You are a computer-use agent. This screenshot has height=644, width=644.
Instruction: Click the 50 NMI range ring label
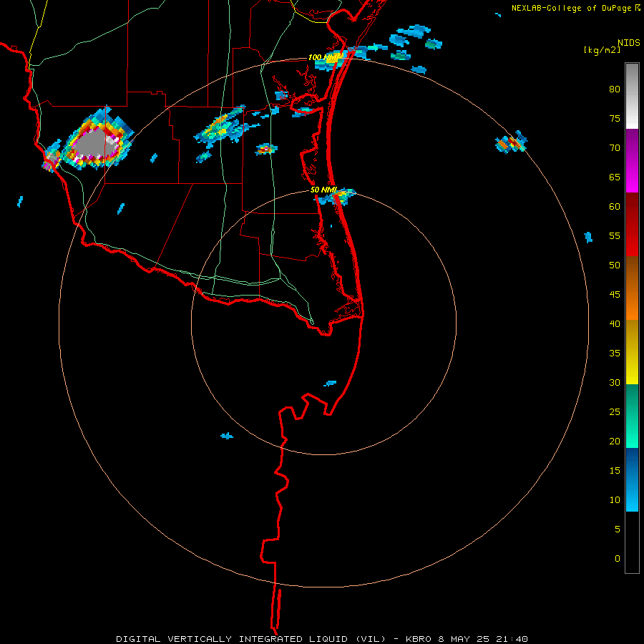pyautogui.click(x=323, y=190)
